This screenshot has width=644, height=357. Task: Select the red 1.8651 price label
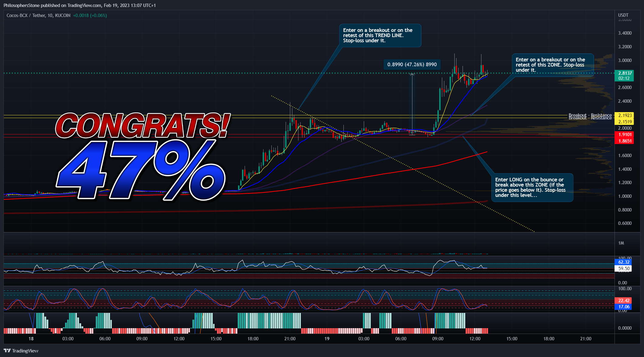[624, 141]
